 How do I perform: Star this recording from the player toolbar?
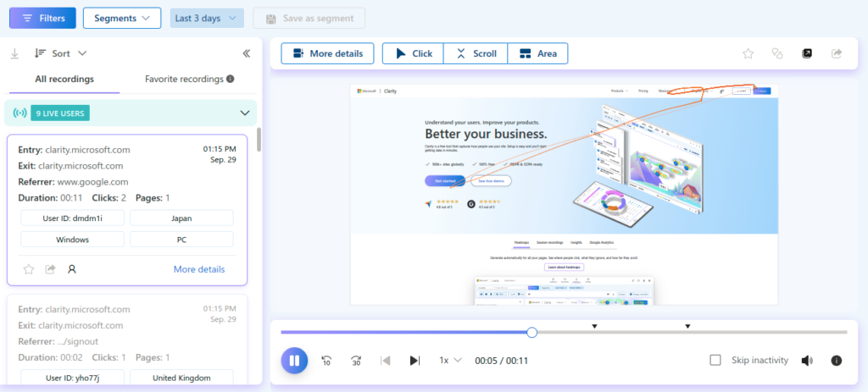pos(748,53)
